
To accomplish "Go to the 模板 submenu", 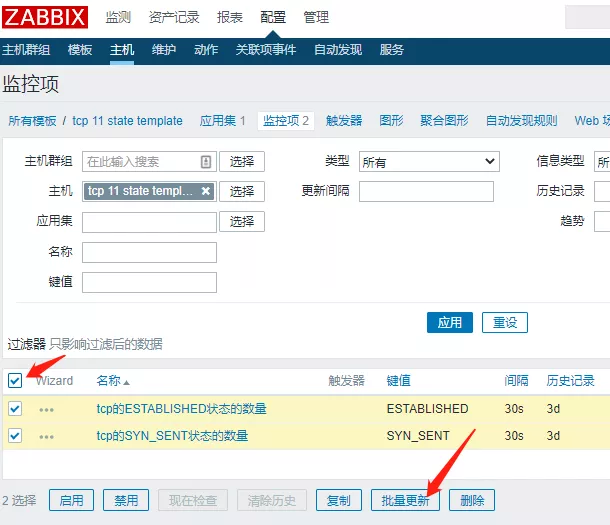I will click(80, 50).
